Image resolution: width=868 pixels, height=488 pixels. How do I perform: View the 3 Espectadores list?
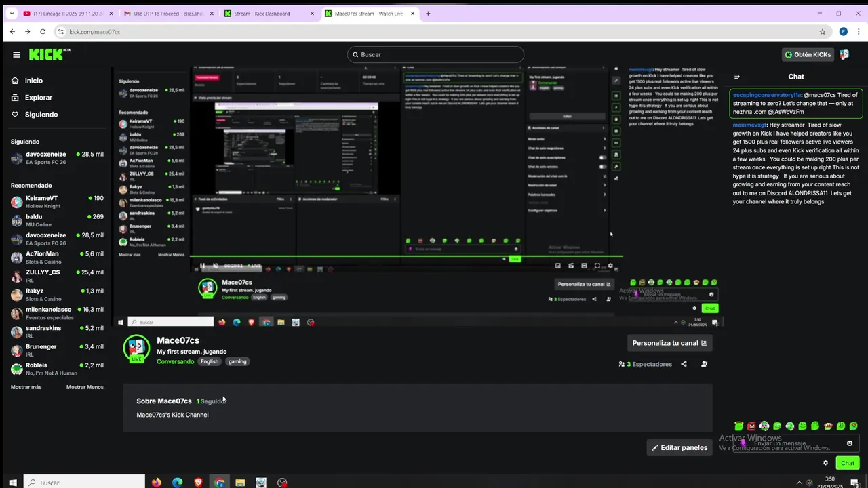click(x=645, y=364)
